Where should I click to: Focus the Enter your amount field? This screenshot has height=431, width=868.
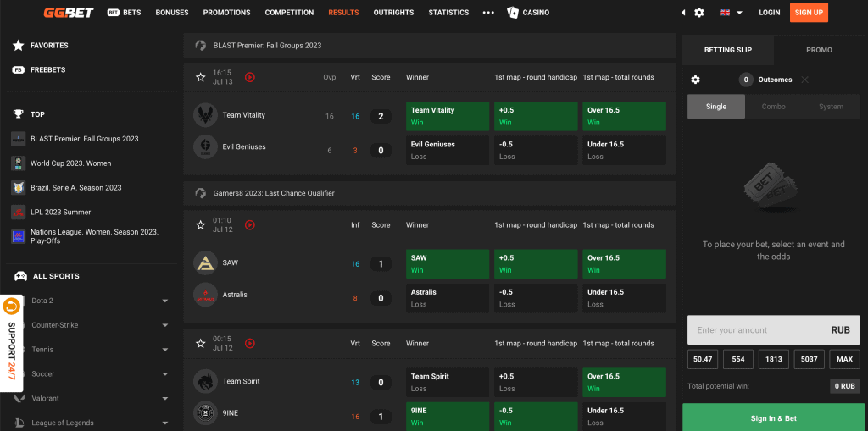click(x=774, y=330)
